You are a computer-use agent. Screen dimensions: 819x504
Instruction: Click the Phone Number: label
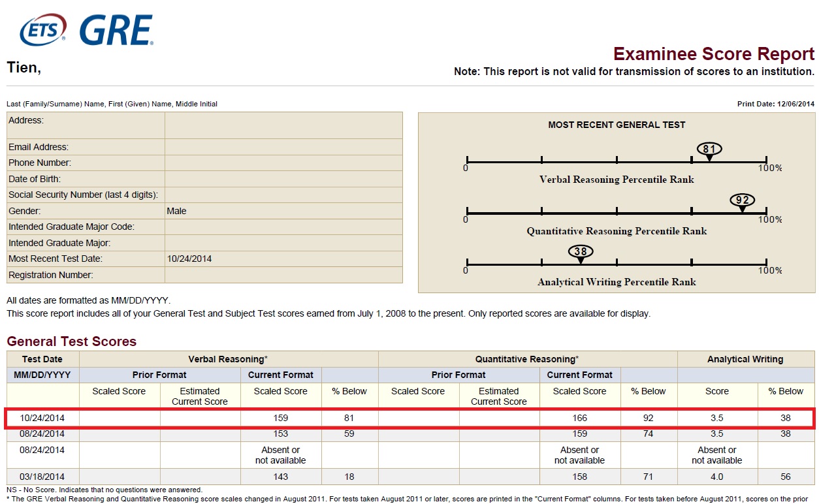click(40, 163)
